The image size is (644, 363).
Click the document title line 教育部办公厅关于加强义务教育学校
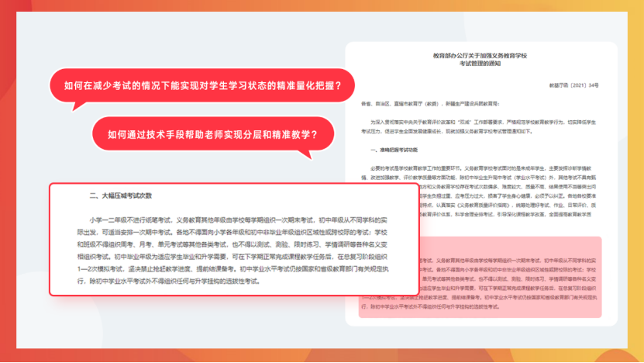click(x=480, y=57)
